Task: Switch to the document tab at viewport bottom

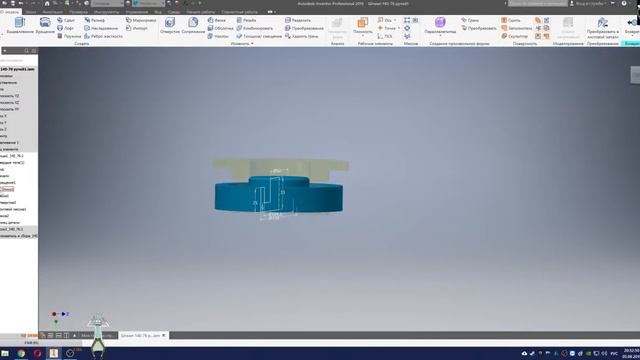Action: point(143,335)
